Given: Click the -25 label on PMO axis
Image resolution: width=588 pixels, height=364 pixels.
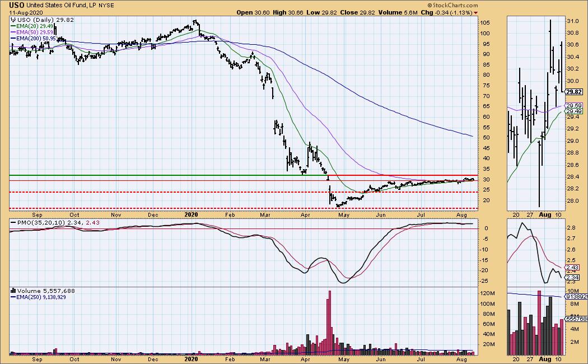Looking at the screenshot, I should [x=485, y=281].
